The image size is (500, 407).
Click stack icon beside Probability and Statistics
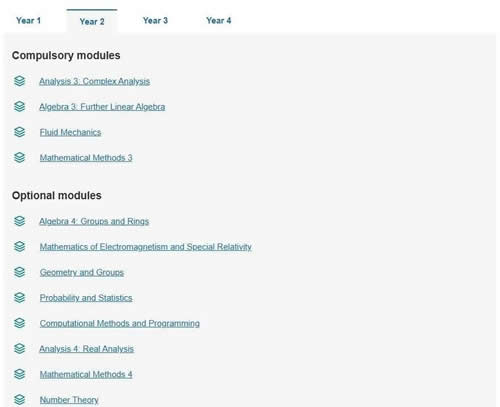(x=20, y=298)
